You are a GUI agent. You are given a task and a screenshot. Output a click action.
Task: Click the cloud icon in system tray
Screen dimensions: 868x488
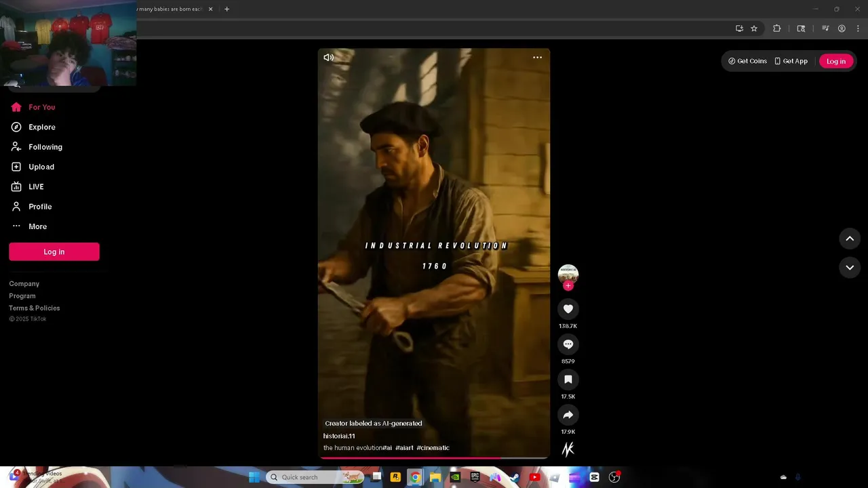[x=783, y=477]
